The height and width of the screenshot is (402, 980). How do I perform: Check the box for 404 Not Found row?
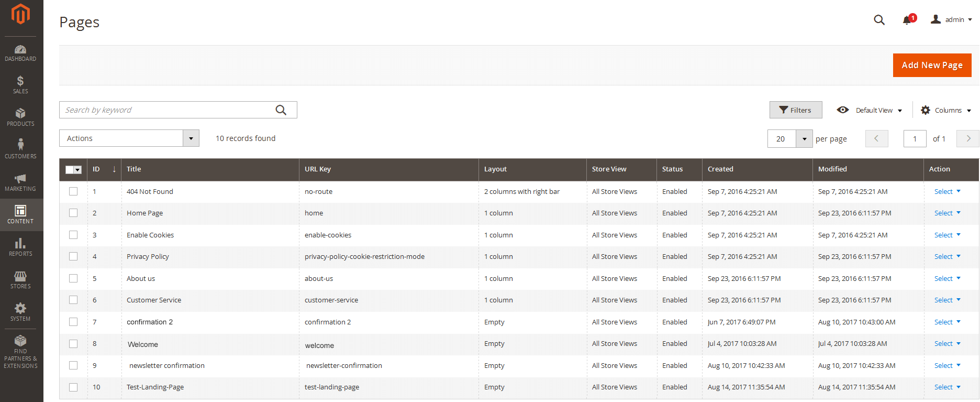tap(73, 191)
